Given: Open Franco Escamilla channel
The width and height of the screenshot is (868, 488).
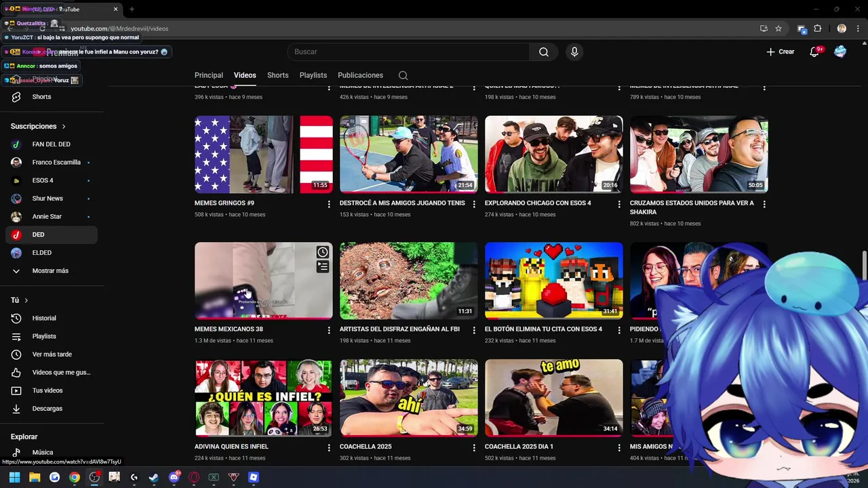Looking at the screenshot, I should tap(52, 162).
